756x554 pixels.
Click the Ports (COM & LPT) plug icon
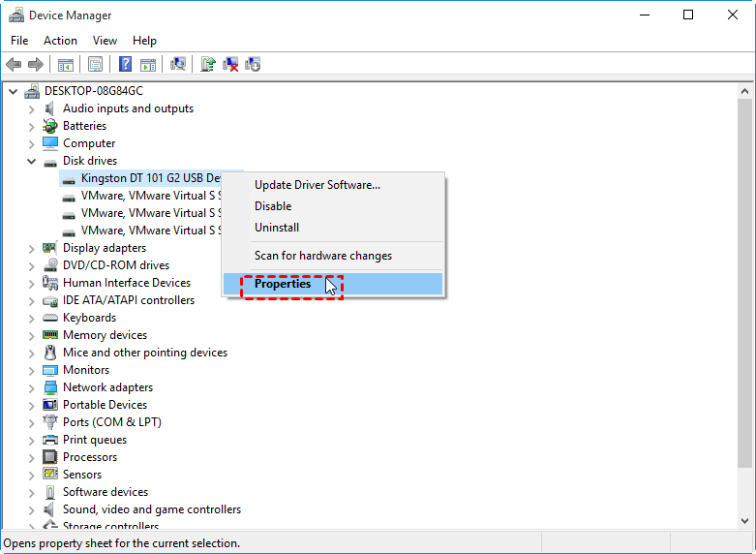(50, 422)
